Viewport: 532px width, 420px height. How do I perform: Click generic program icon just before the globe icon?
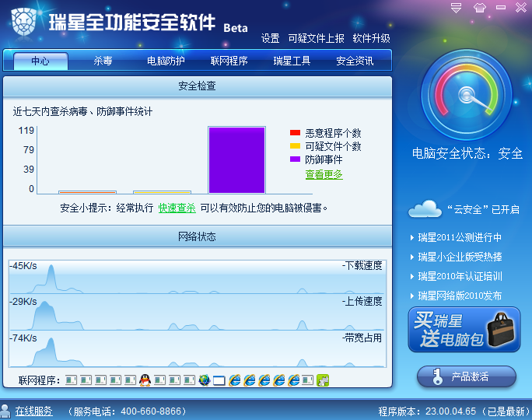point(189,380)
